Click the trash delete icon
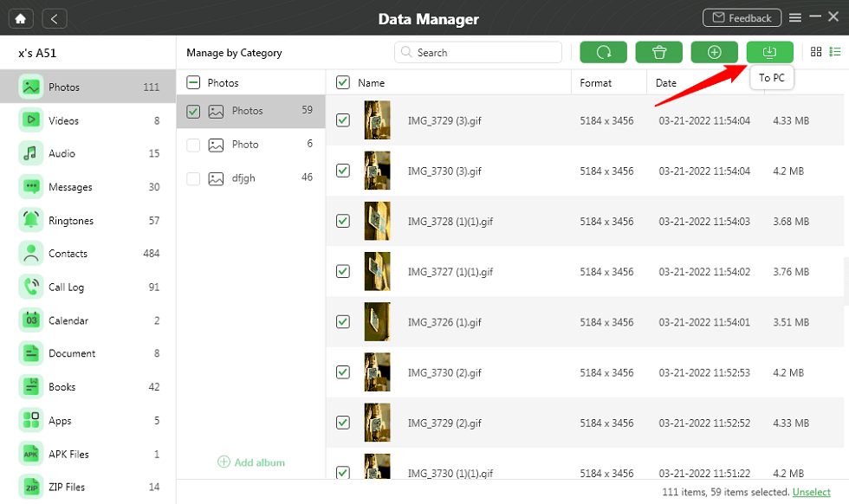Image resolution: width=849 pixels, height=504 pixels. [x=658, y=52]
